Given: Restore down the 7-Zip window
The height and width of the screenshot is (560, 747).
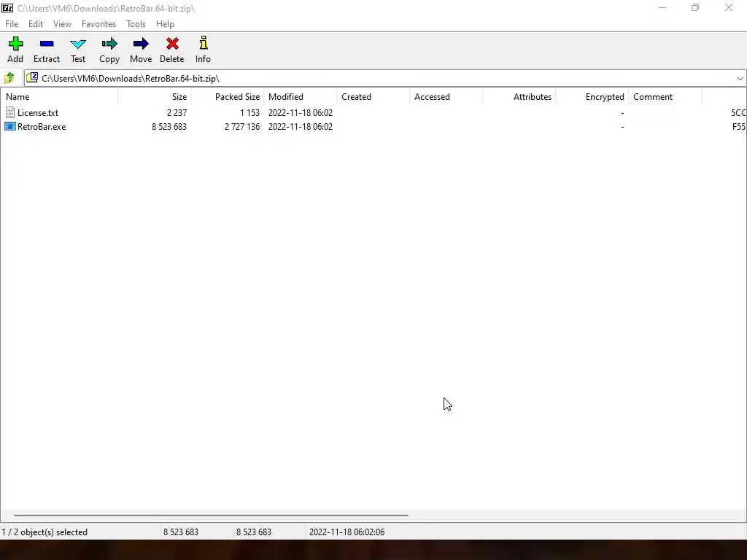Looking at the screenshot, I should [x=695, y=7].
